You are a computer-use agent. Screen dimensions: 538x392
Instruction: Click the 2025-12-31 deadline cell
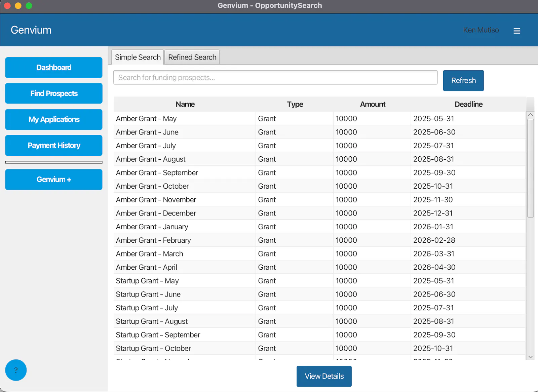[x=468, y=213]
